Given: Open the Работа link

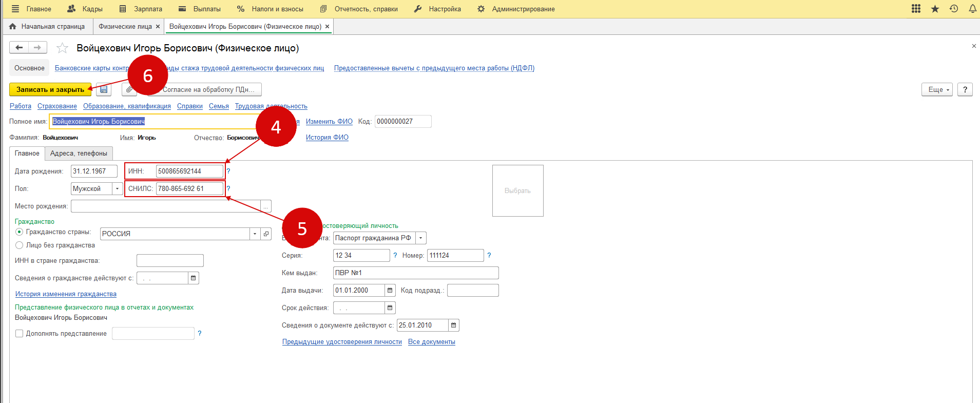Looking at the screenshot, I should click(21, 106).
